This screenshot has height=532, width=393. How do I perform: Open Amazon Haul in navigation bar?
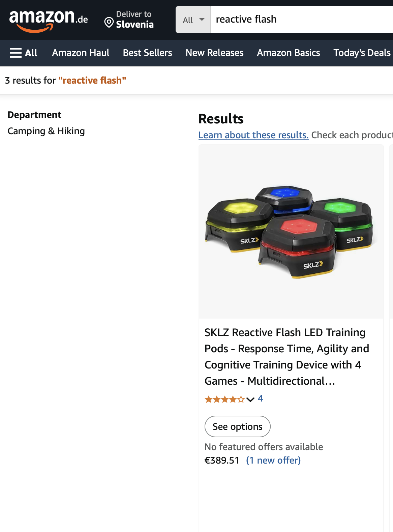81,53
